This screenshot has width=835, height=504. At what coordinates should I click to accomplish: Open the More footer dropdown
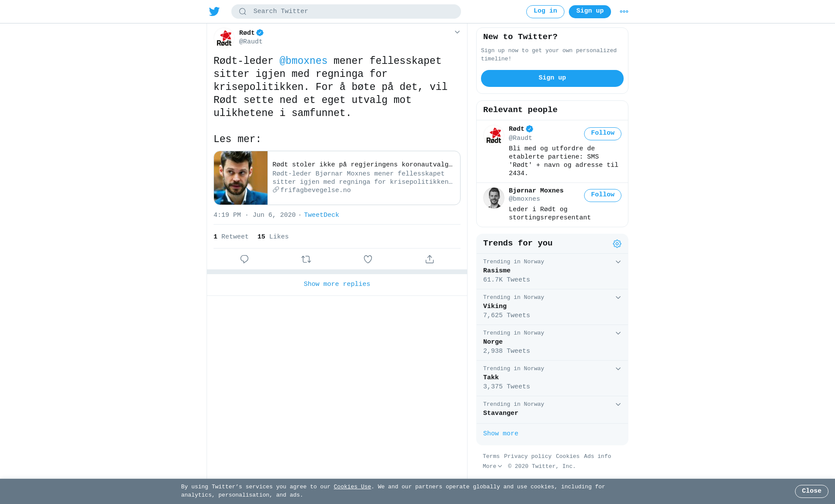tap(492, 466)
